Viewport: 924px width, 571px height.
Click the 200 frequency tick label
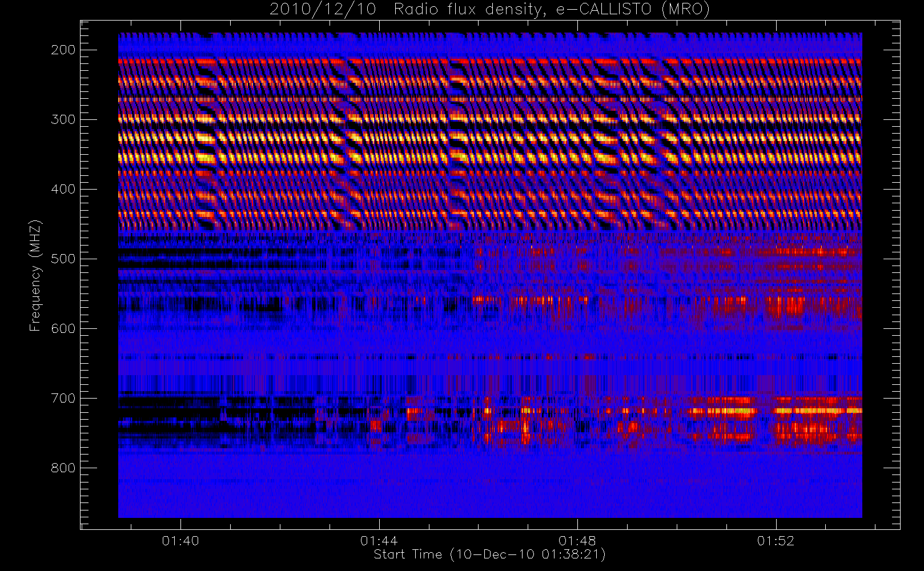coord(63,50)
